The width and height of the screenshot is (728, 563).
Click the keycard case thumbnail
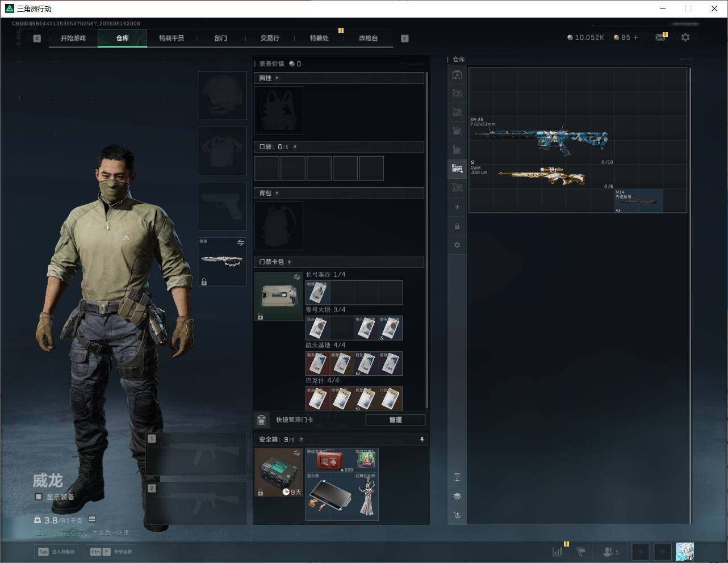pos(279,296)
